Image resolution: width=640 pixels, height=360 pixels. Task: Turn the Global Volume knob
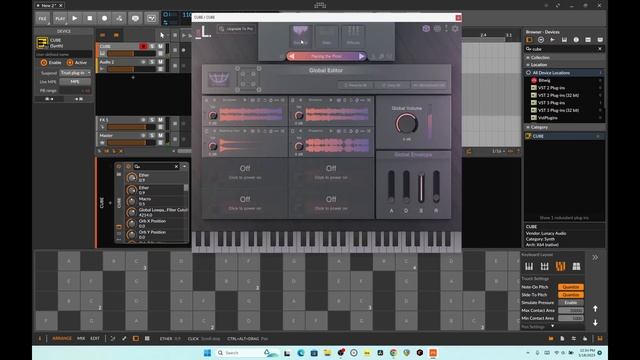[406, 123]
